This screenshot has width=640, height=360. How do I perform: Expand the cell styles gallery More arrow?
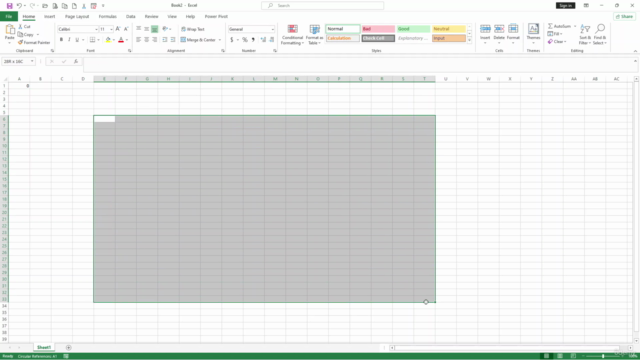[469, 40]
